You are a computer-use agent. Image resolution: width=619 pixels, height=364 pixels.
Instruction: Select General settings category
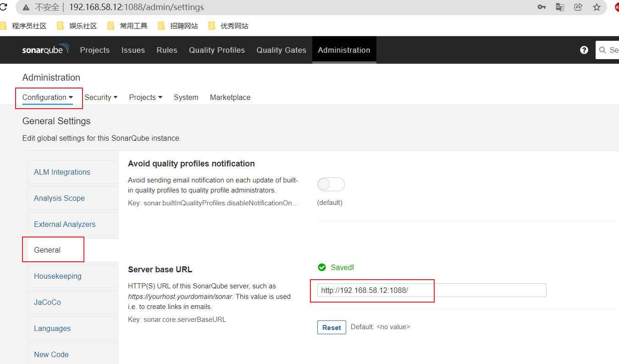[73, 250]
